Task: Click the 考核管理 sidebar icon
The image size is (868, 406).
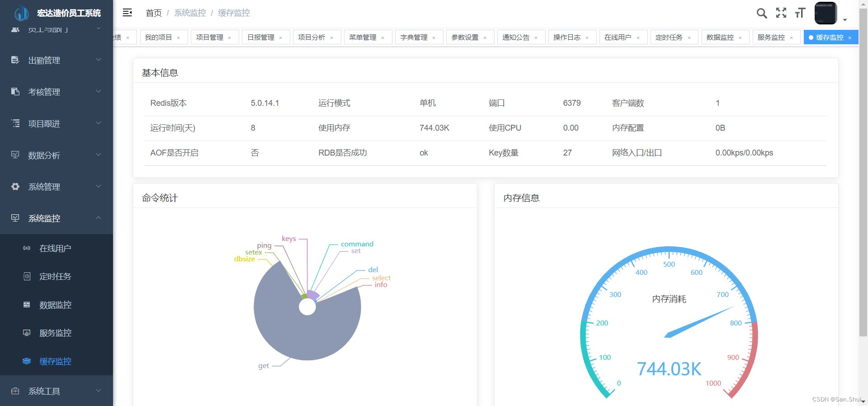Action: (15, 91)
